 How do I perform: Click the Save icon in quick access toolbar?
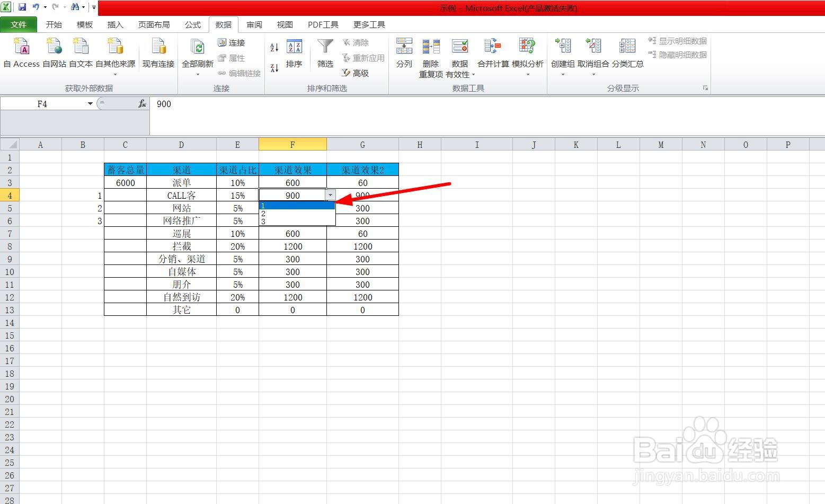point(22,7)
